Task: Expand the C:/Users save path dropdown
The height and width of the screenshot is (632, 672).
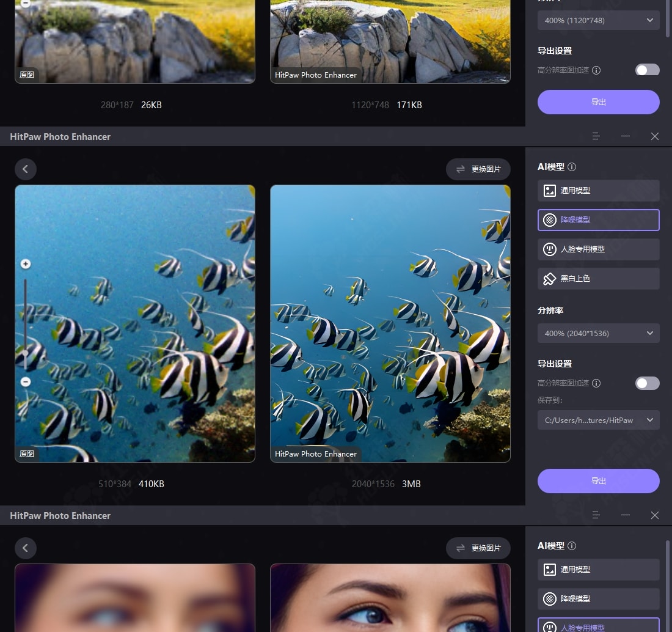Action: point(598,420)
